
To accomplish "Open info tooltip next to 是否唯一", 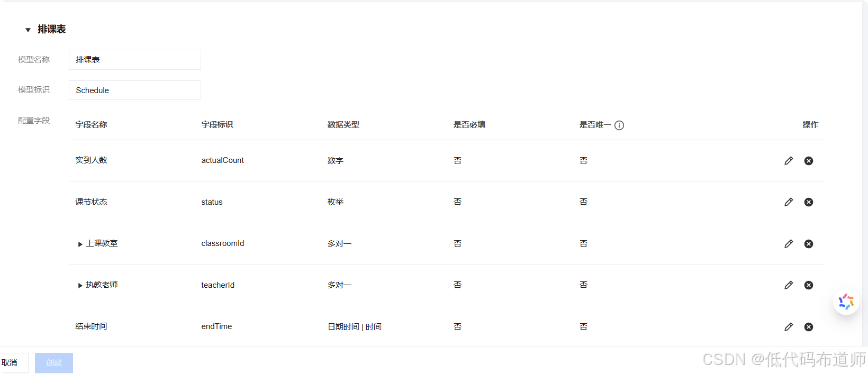I will click(x=619, y=125).
